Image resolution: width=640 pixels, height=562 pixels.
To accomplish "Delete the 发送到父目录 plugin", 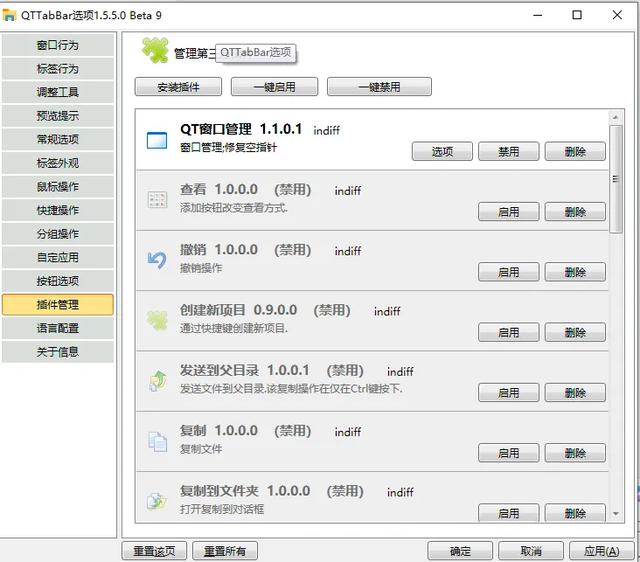I will pyautogui.click(x=575, y=393).
